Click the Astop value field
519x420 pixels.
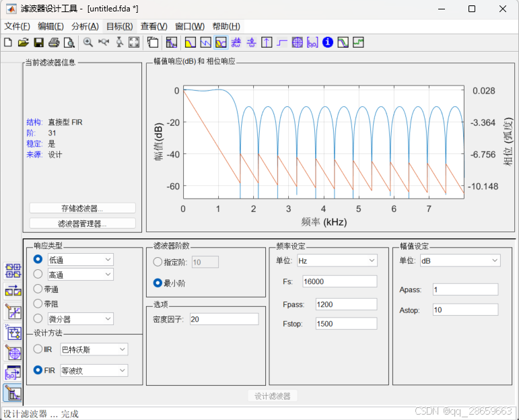coord(465,310)
